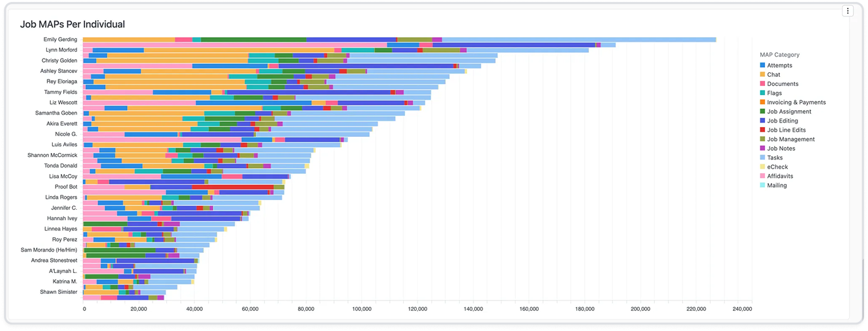868x331 pixels.
Task: Click the Affidavits legend entry
Action: click(x=780, y=176)
